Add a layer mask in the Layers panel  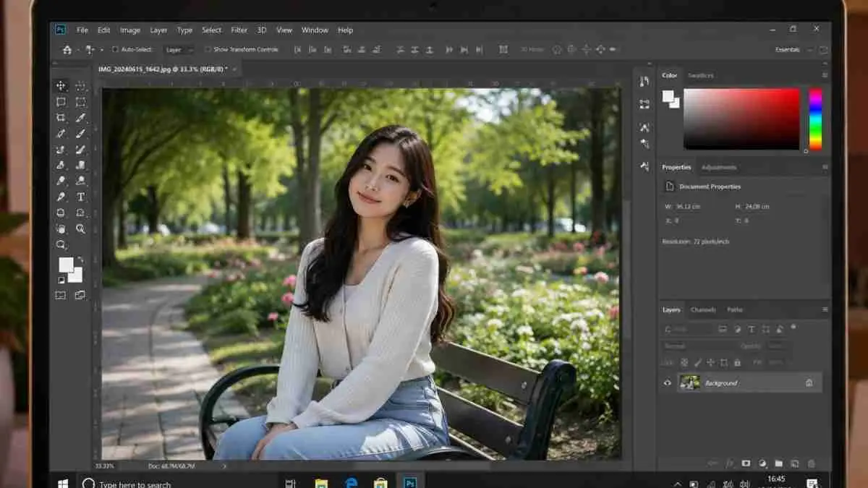click(746, 463)
